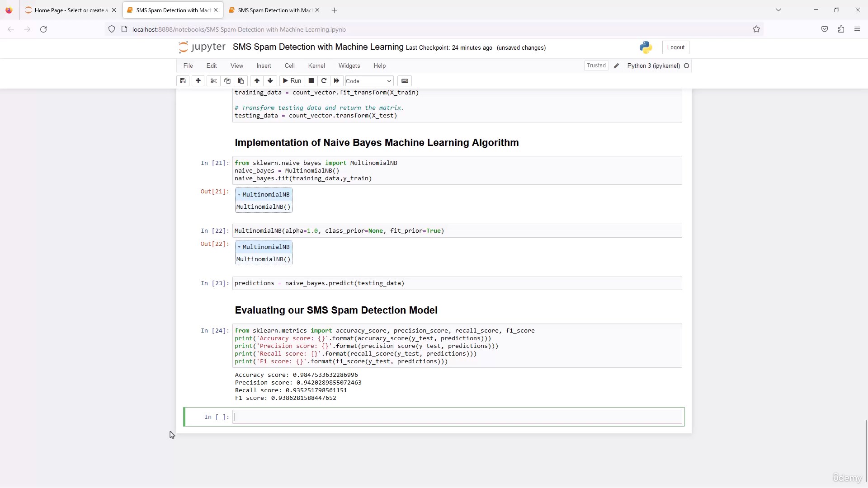Image resolution: width=868 pixels, height=488 pixels.
Task: Open the Cell menu
Action: (x=289, y=66)
